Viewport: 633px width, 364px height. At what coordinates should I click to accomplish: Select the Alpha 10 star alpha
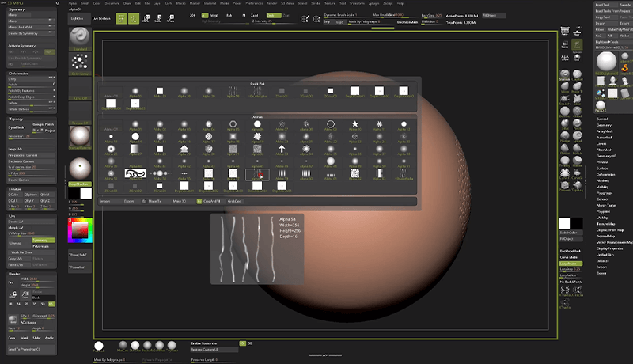[x=354, y=124]
